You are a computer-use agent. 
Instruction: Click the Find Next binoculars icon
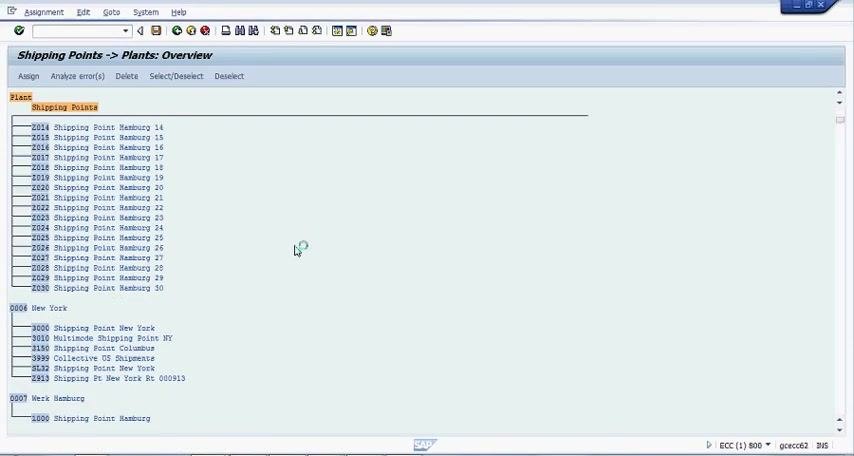254,31
